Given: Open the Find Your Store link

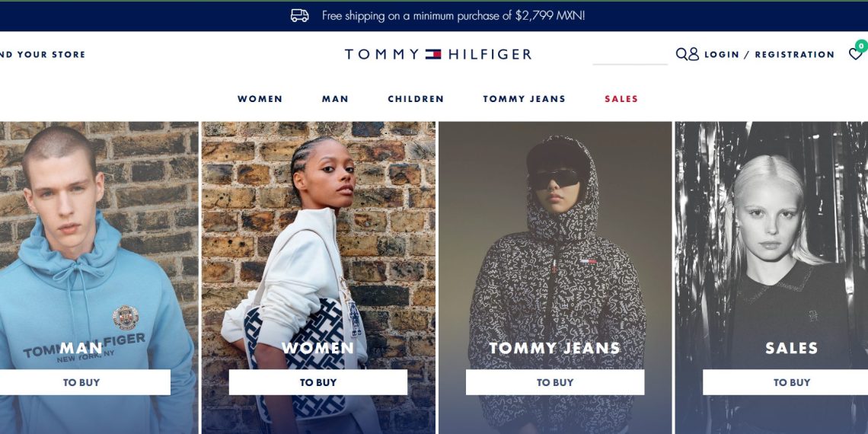Looking at the screenshot, I should pos(43,54).
